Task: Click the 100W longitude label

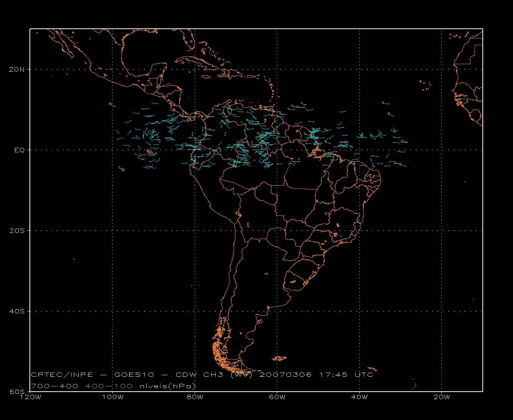Action: [113, 397]
